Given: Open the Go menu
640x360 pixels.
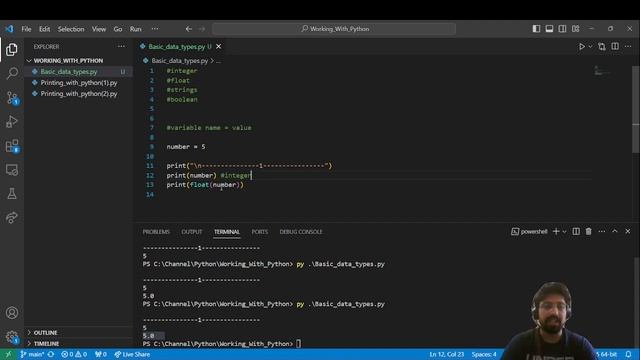Looking at the screenshot, I should (x=118, y=29).
